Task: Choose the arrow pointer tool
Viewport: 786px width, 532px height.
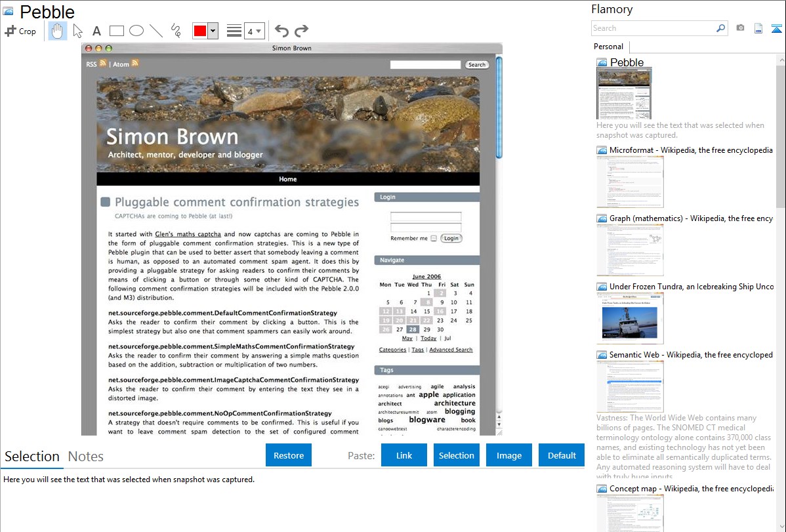Action: coord(77,31)
